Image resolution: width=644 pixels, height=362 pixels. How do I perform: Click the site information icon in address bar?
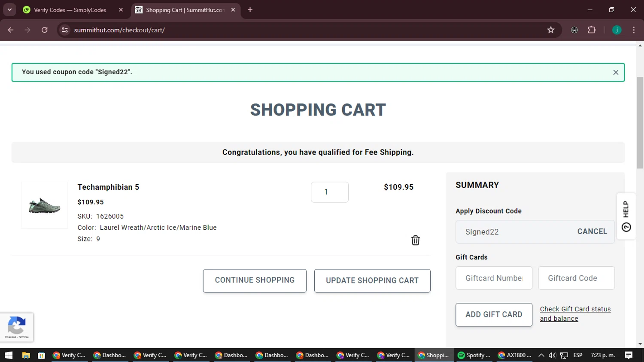click(x=65, y=30)
